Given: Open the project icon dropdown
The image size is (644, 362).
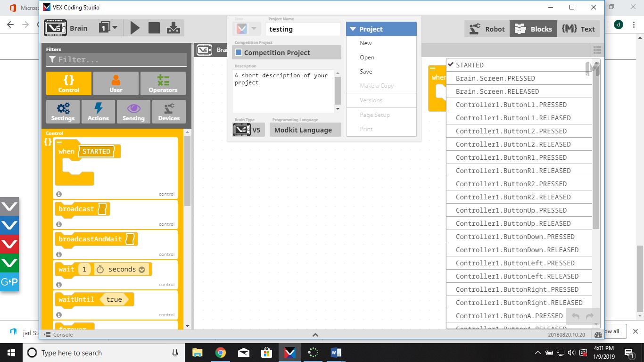Looking at the screenshot, I should 253,29.
